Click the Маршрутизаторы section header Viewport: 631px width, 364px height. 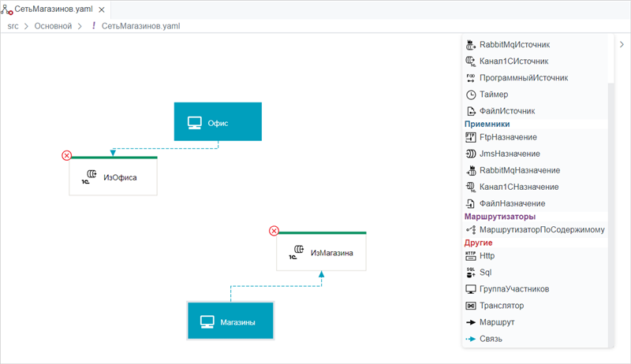point(500,217)
